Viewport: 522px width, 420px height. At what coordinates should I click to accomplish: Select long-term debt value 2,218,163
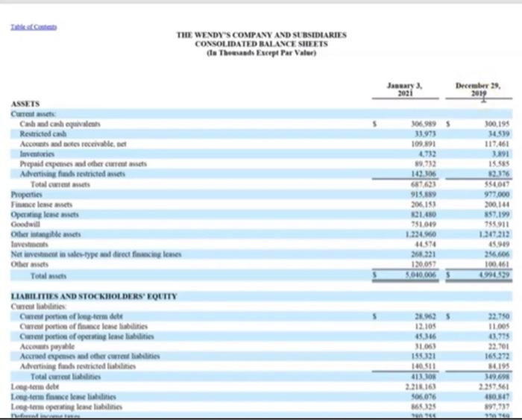coord(421,386)
